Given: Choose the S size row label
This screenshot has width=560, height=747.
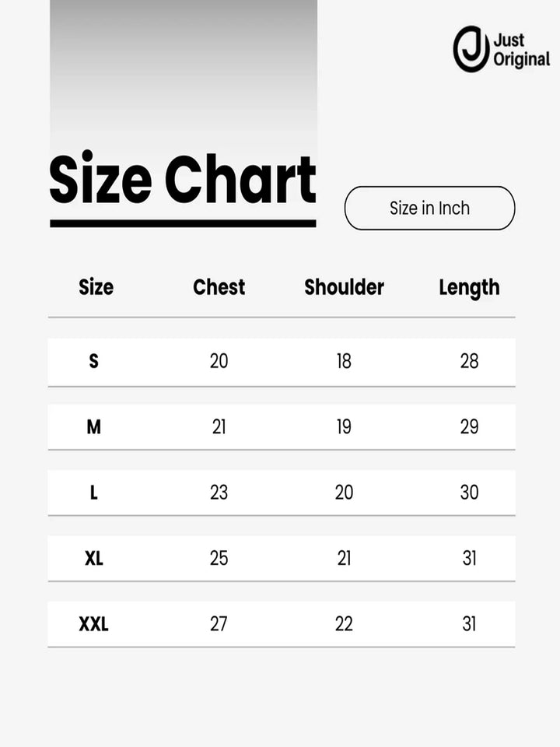Looking at the screenshot, I should (x=94, y=361).
